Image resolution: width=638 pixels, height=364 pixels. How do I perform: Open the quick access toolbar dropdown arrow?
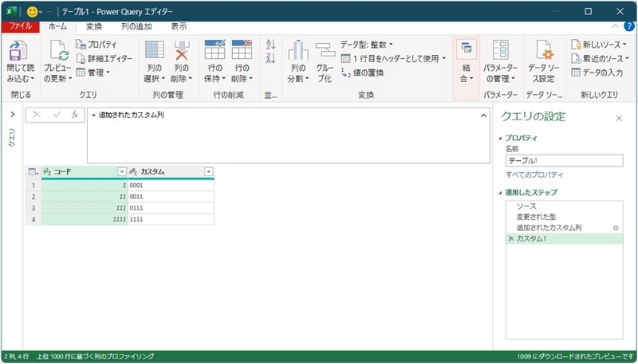point(49,12)
